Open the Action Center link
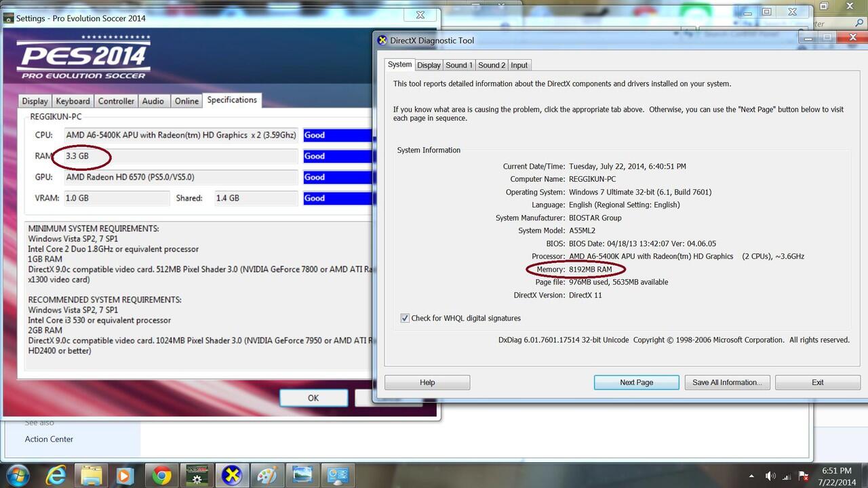Viewport: 868px width, 488px height. [49, 439]
